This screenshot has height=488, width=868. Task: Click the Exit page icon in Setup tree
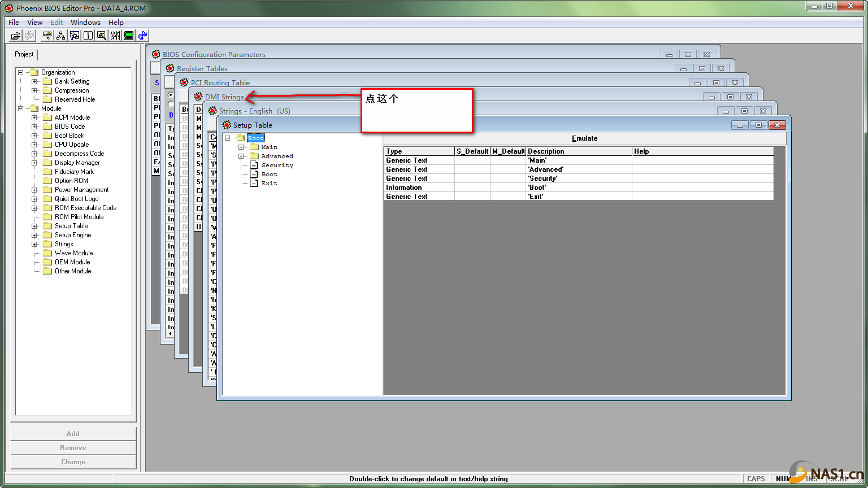(x=254, y=183)
